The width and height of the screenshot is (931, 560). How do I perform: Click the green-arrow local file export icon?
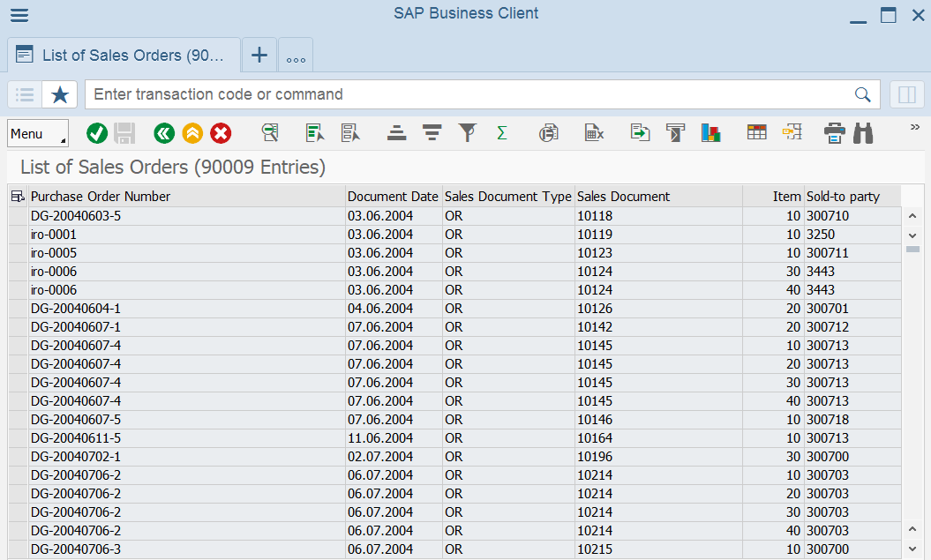click(640, 132)
